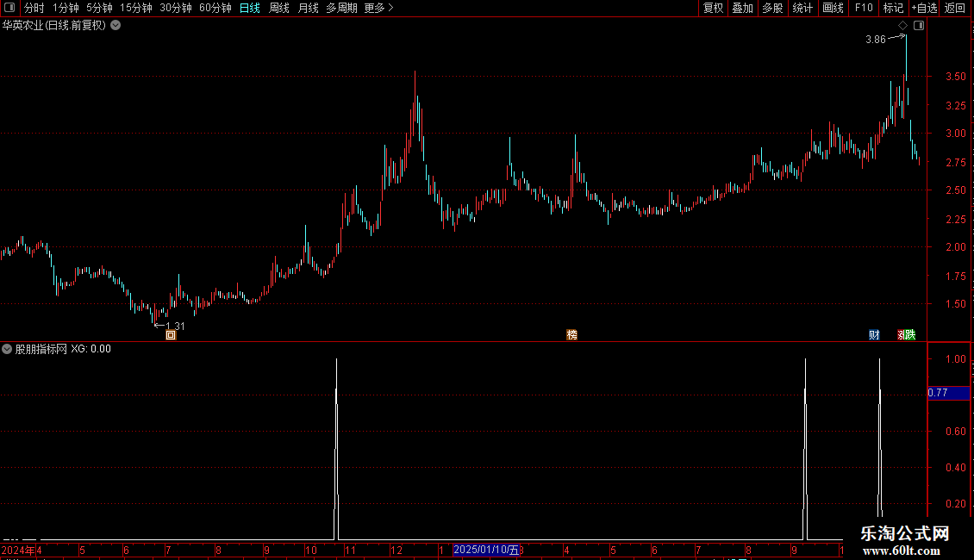Click the 3.86 high price label
Screen dimensions: 974x560
[x=875, y=40]
